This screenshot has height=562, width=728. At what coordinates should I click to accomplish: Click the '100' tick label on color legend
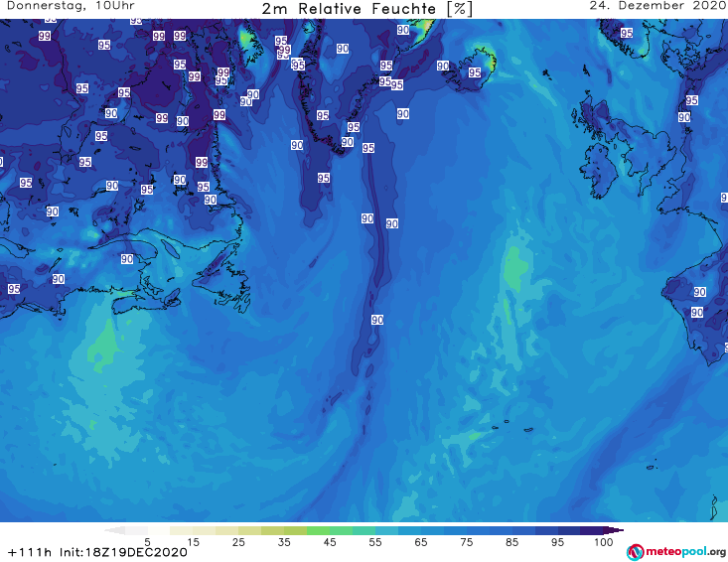(604, 542)
